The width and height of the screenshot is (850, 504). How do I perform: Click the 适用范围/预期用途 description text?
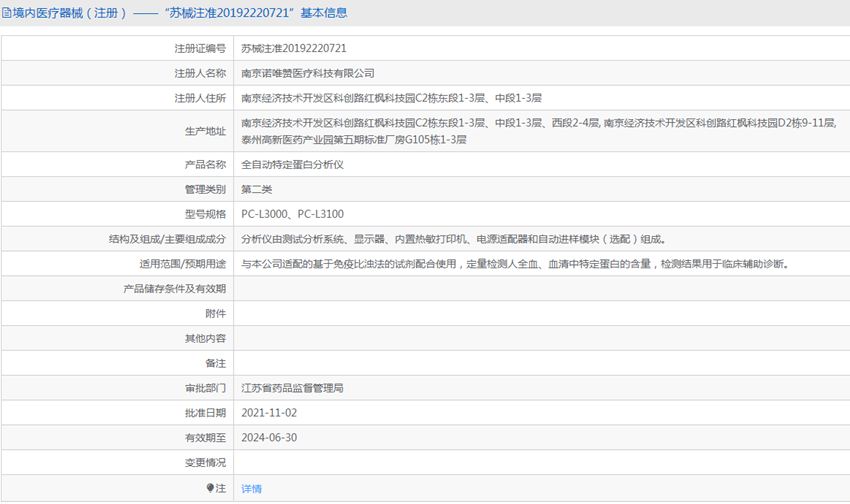(x=514, y=264)
